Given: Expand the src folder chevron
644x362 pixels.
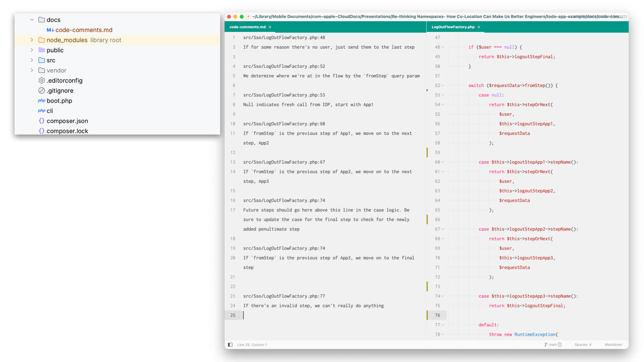Looking at the screenshot, I should (x=32, y=60).
